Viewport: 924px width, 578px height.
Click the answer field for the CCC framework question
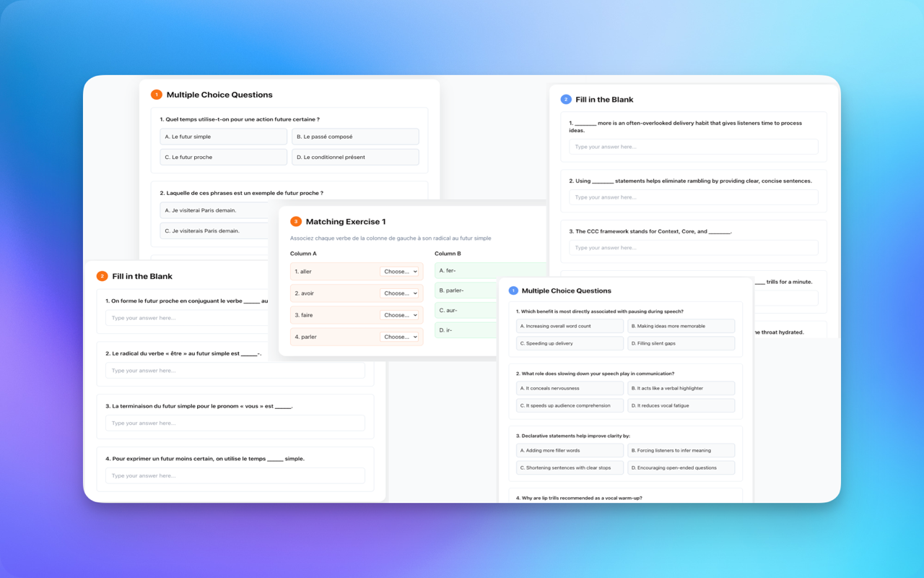[694, 247]
